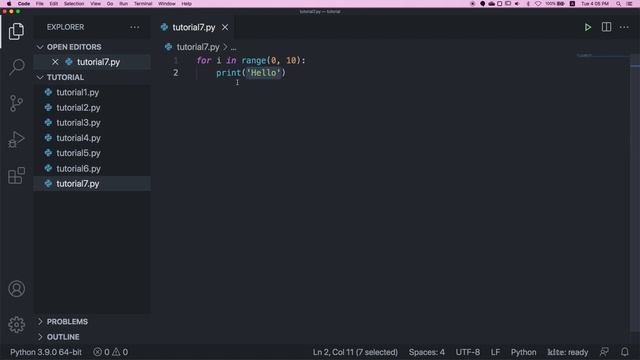Open the Manage gear settings icon
The width and height of the screenshot is (640, 360).
[16, 324]
